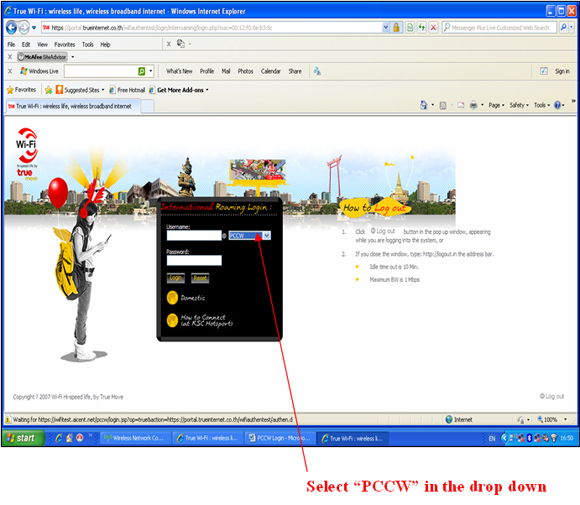Open the Help menu
The width and height of the screenshot is (580, 505).
[105, 44]
